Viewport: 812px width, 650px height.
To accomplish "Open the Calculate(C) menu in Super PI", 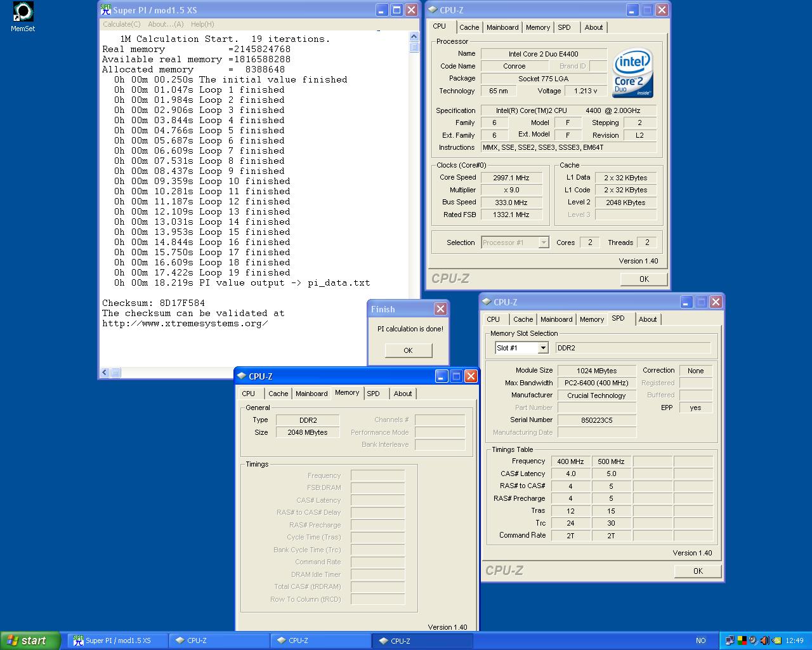I will (122, 24).
